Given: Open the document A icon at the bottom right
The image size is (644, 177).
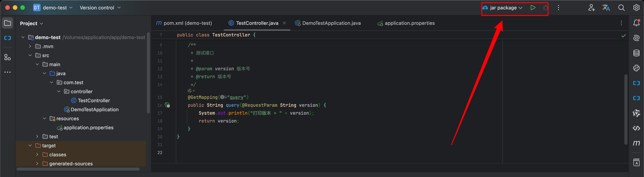Looking at the screenshot, I should (x=636, y=162).
